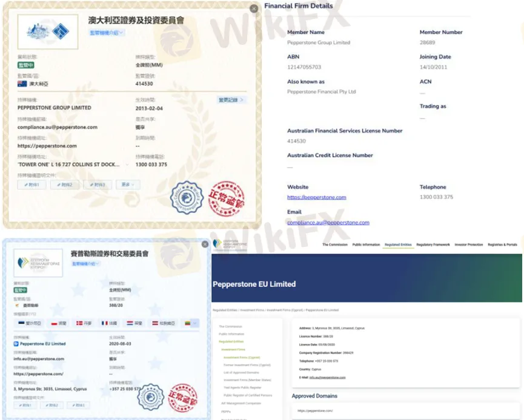Image resolution: width=524 pixels, height=420 pixels.
Task: Click the ASIC regulator logo thumbnail
Action: click(x=48, y=31)
